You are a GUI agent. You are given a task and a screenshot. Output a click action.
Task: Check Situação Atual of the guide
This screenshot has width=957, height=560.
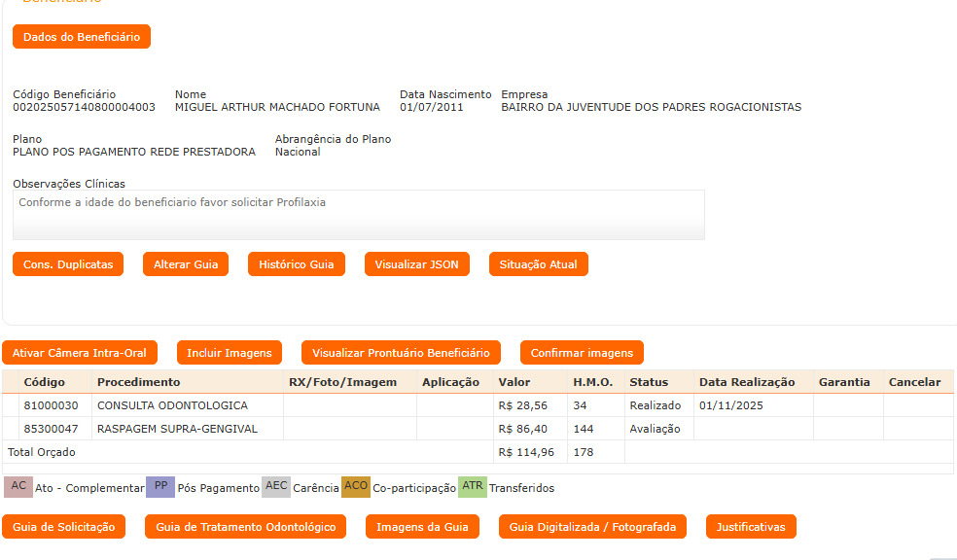pyautogui.click(x=538, y=264)
